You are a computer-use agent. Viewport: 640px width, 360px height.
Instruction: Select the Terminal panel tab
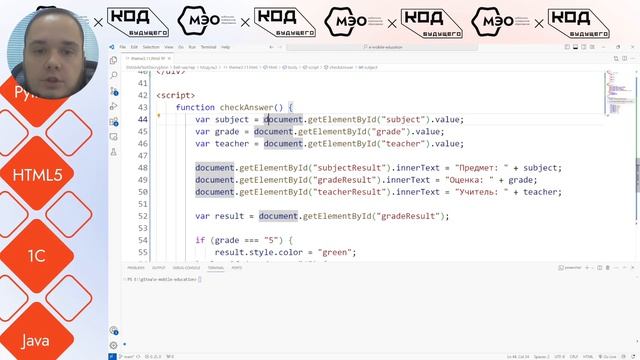[216, 268]
